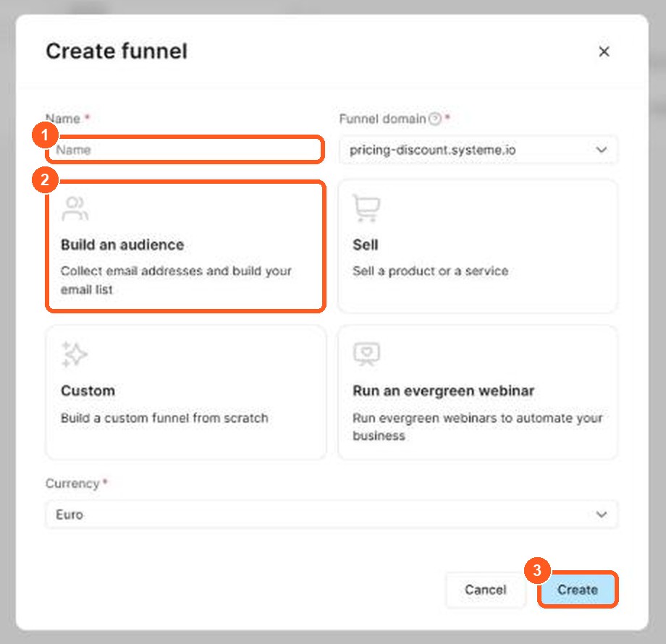Open the Currency dropdown showing Euro
666x644 pixels.
(x=332, y=514)
